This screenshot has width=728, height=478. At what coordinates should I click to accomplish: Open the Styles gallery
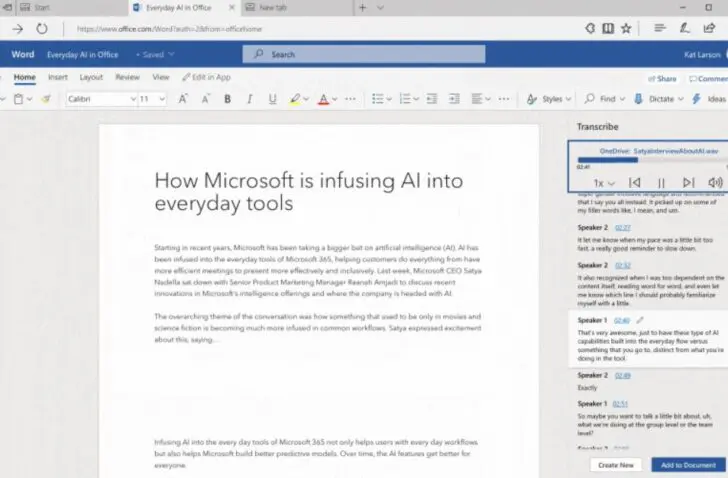(x=548, y=99)
